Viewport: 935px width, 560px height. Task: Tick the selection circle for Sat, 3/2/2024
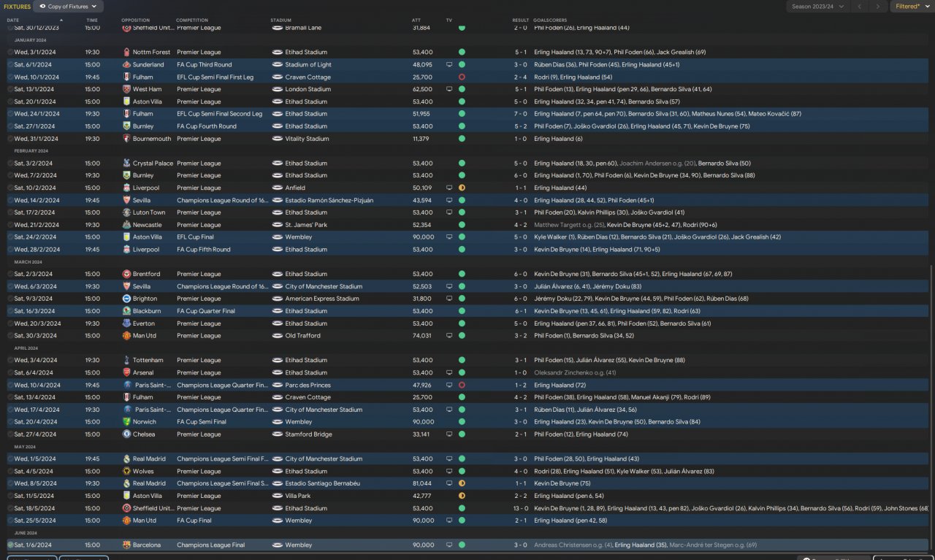click(x=10, y=164)
